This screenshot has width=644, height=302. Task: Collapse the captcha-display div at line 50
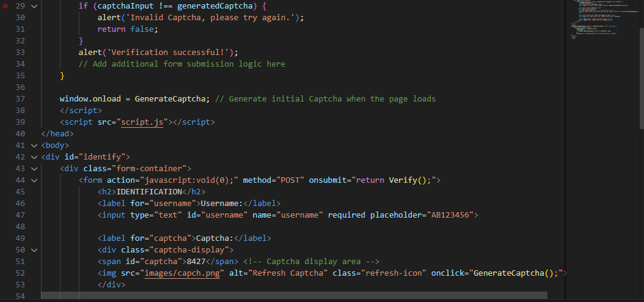tap(34, 250)
